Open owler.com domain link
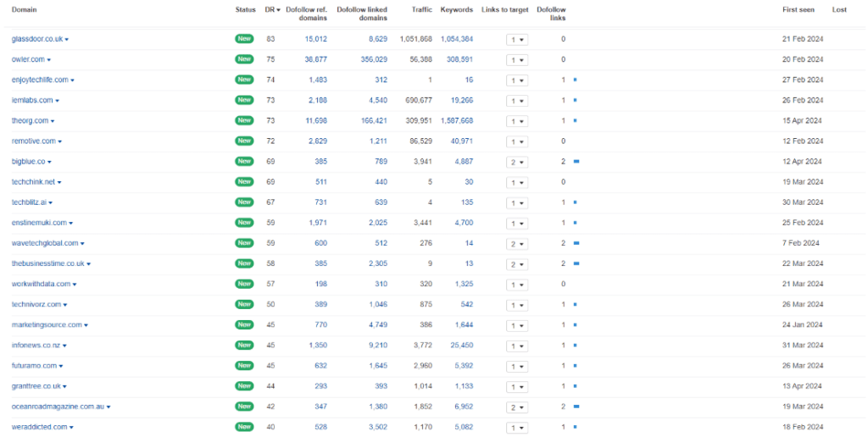The width and height of the screenshot is (868, 437). coord(29,60)
